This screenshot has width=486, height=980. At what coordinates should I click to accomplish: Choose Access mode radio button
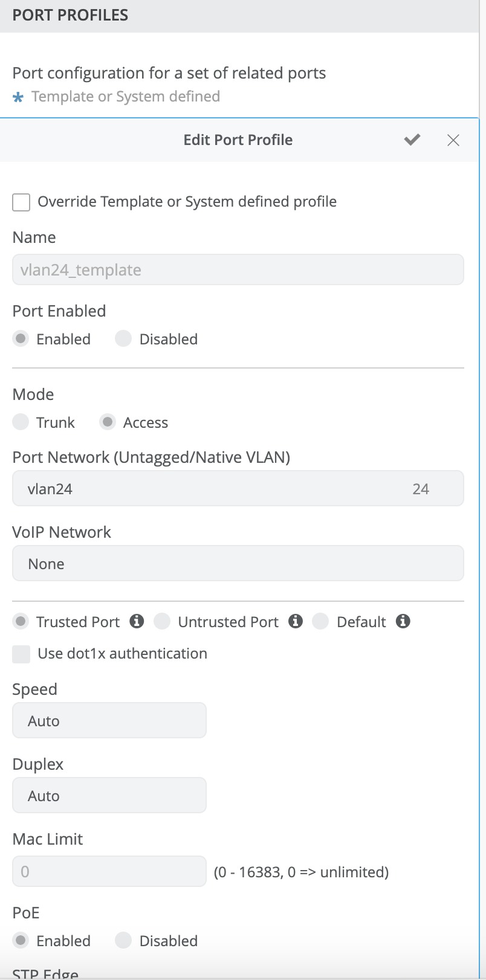108,422
